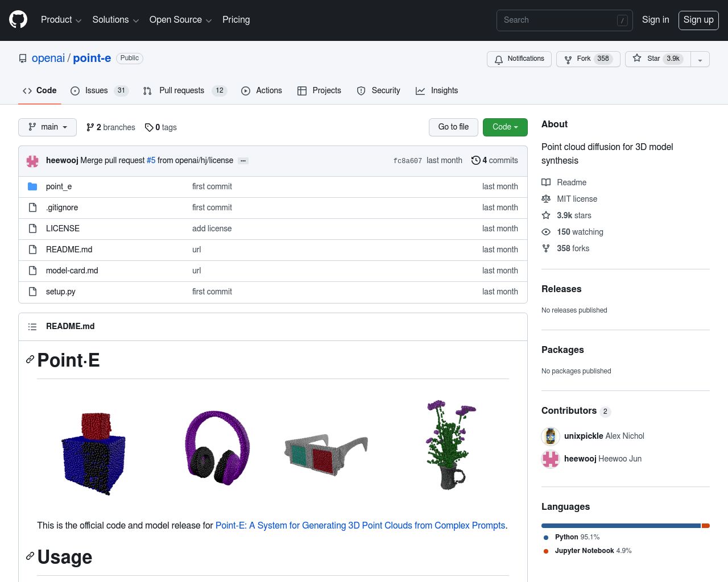Star the point-e repository
This screenshot has width=728, height=582.
(x=658, y=59)
